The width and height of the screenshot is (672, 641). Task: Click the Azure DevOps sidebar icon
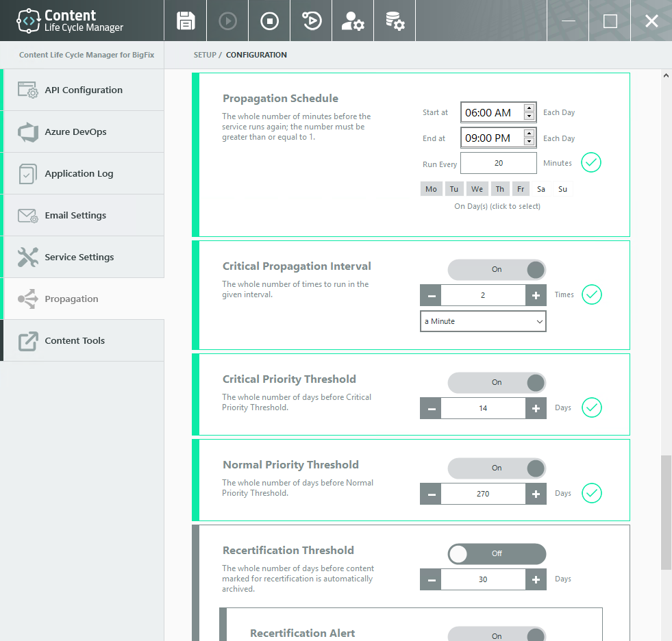[28, 131]
